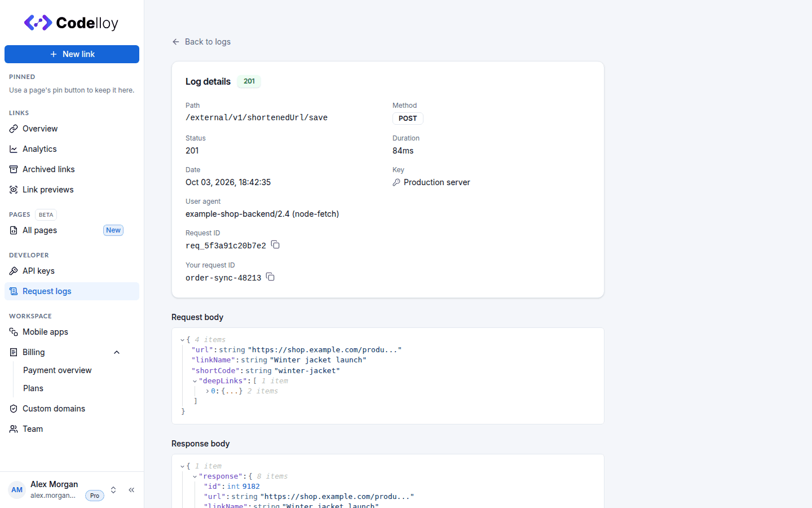Viewport: 812px width, 508px height.
Task: Click the POST method badge
Action: click(408, 119)
